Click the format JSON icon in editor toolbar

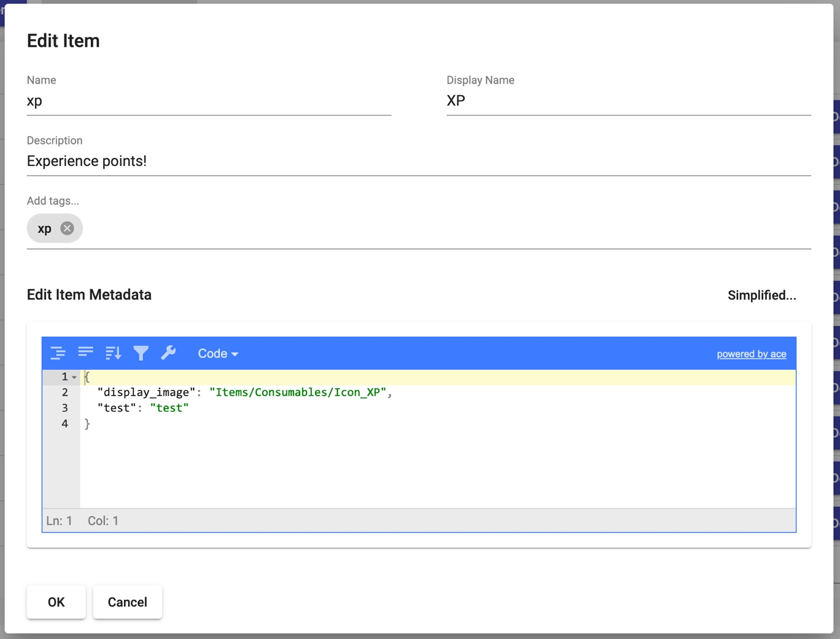[58, 353]
